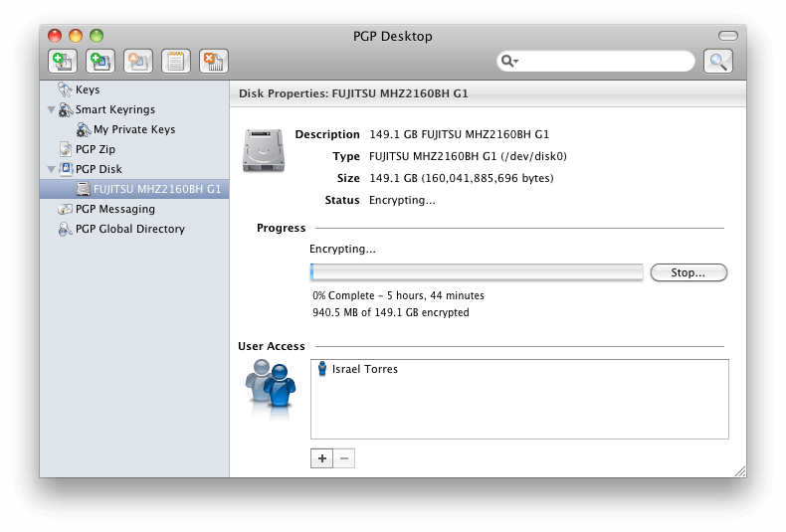This screenshot has width=786, height=532.
Task: Select My Private Keys keyring
Action: pos(133,129)
